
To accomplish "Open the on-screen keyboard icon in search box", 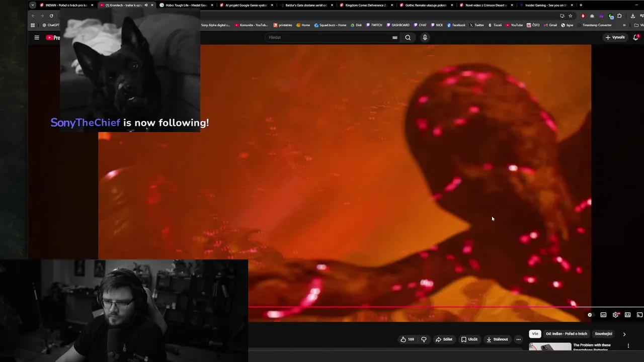I will tap(395, 38).
